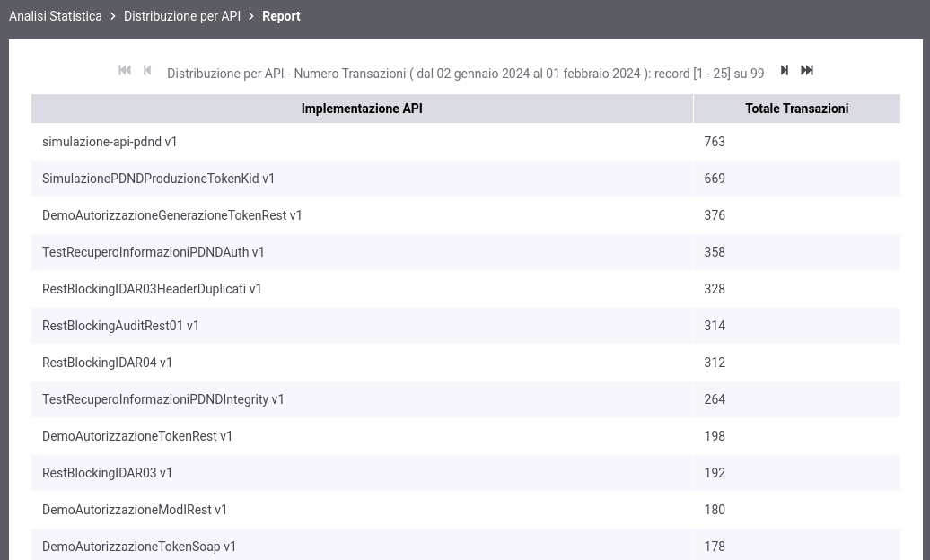Select row RestBlockingIDAR04 v1
Screen dimensions: 930x560
coord(466,363)
